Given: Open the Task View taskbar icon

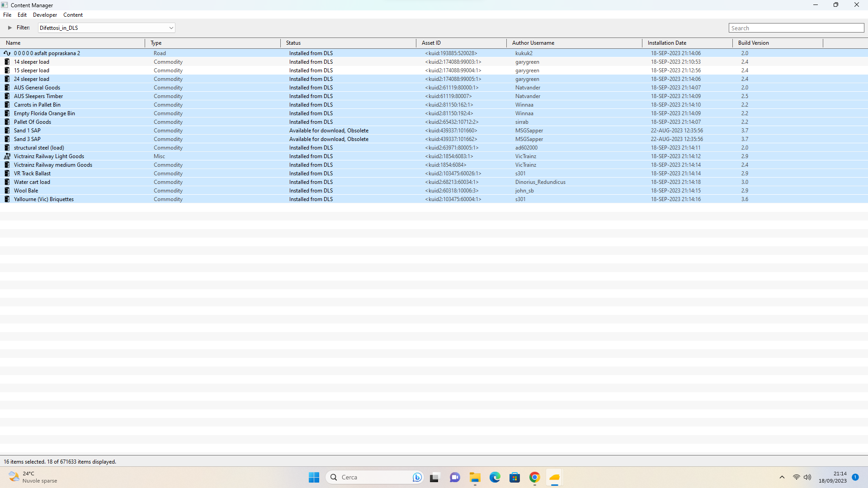Looking at the screenshot, I should (x=434, y=477).
